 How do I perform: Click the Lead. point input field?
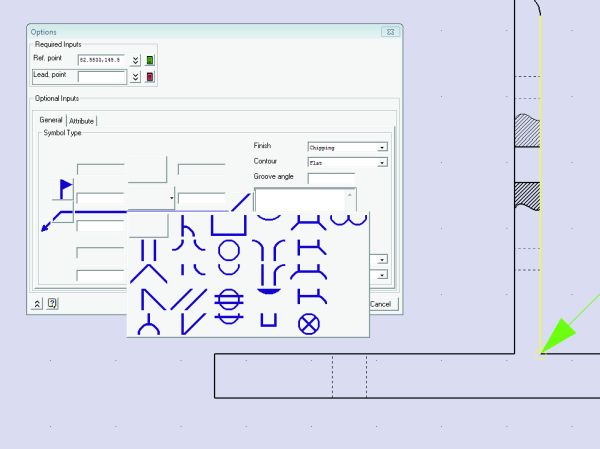pos(101,76)
